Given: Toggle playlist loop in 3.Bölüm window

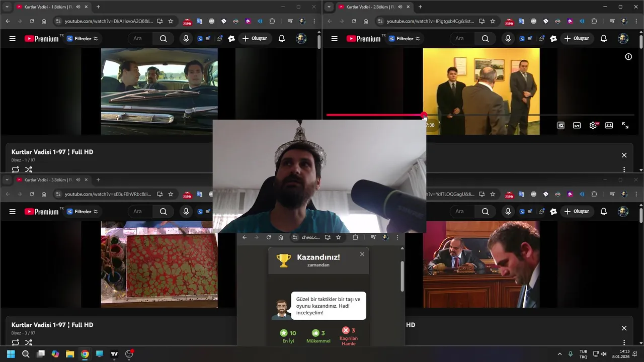Looking at the screenshot, I should pos(16,342).
